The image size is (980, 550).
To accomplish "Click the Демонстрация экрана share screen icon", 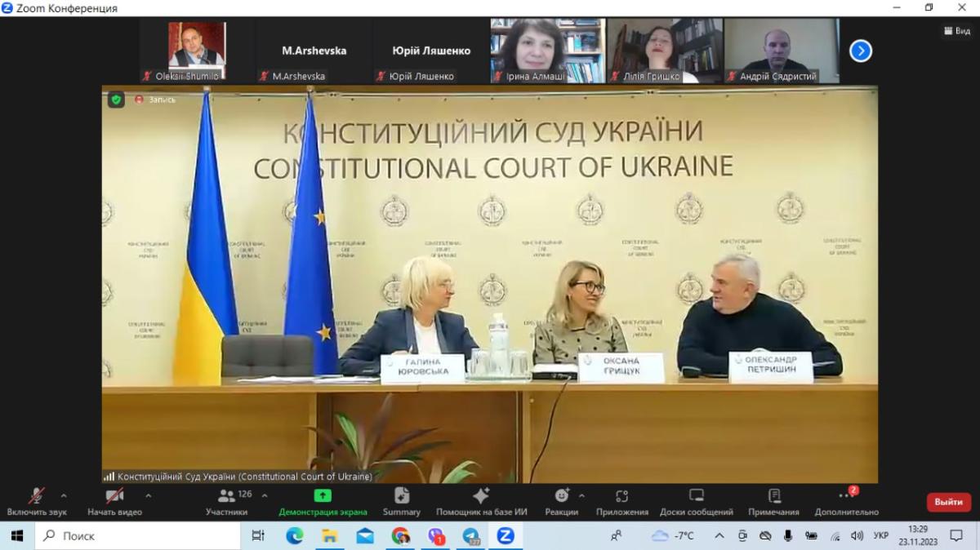I will [x=323, y=495].
